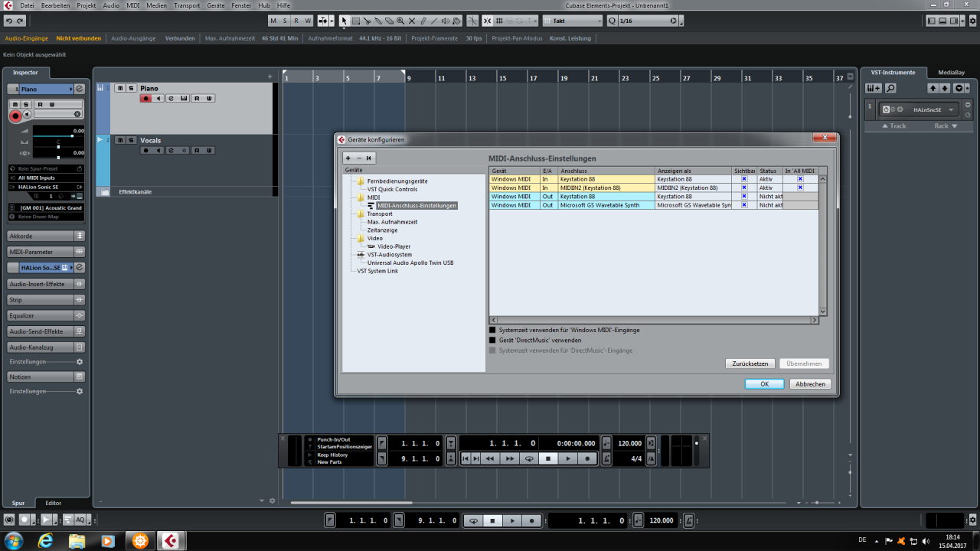
Task: Mute the Vocals track
Action: [x=120, y=140]
